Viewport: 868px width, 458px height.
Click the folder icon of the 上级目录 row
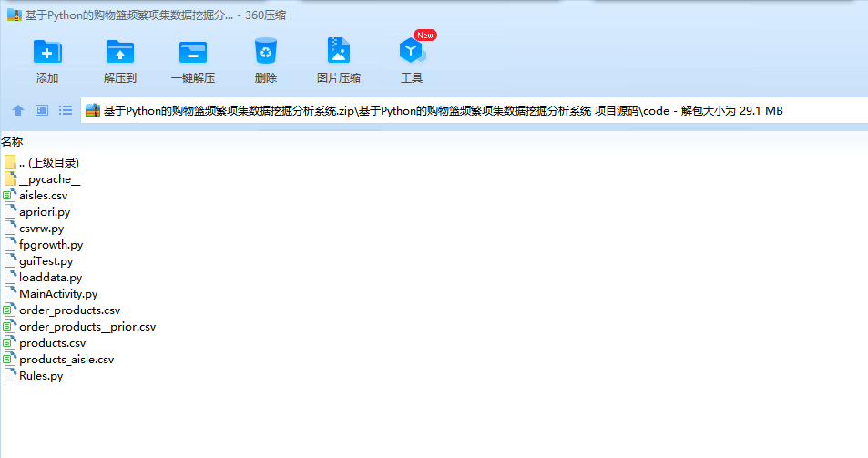click(10, 162)
